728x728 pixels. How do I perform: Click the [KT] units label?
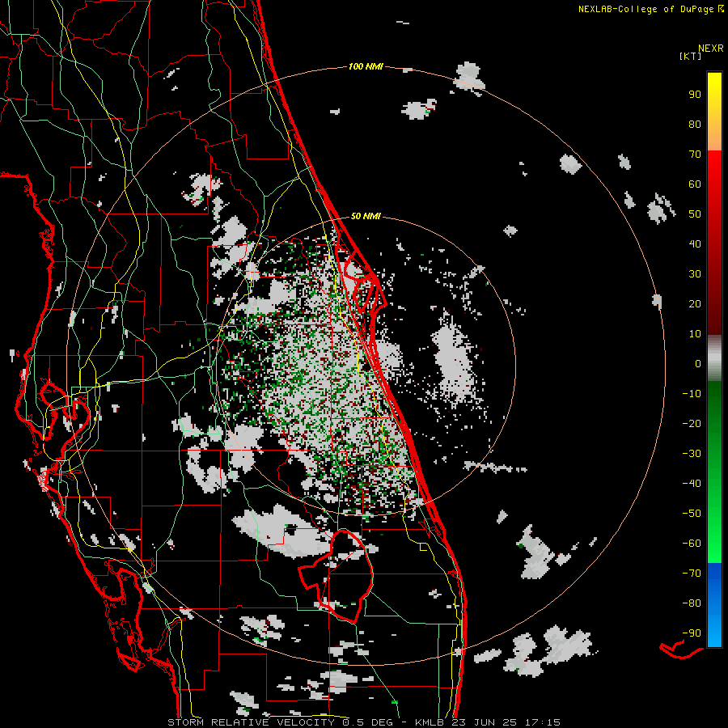click(x=690, y=56)
